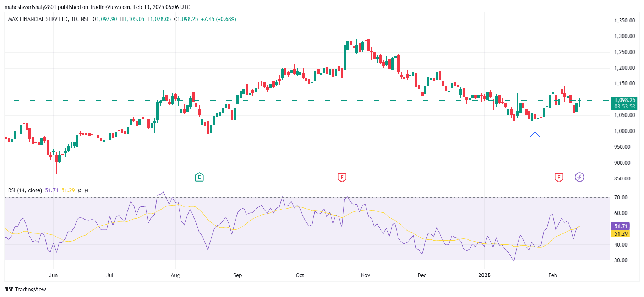
Task: Click the 1,200.00 price axis label
Action: pos(624,68)
